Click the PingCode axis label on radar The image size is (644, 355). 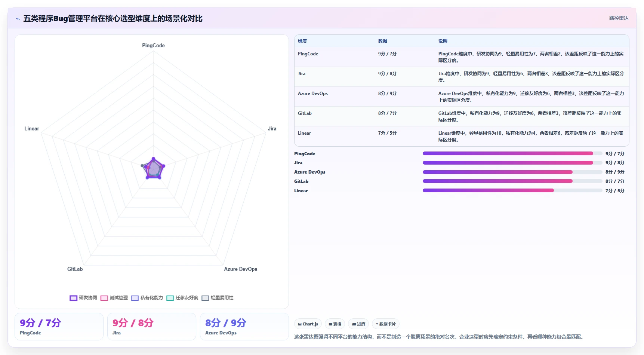[x=153, y=46]
